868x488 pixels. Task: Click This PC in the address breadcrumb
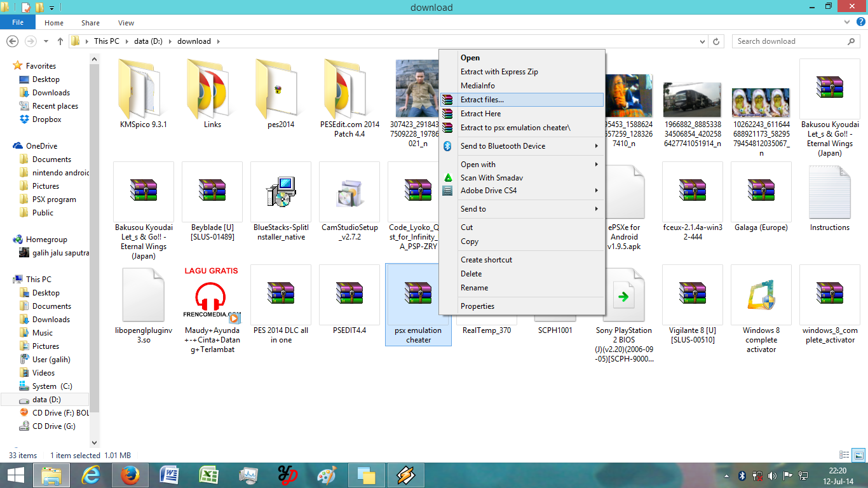point(106,41)
